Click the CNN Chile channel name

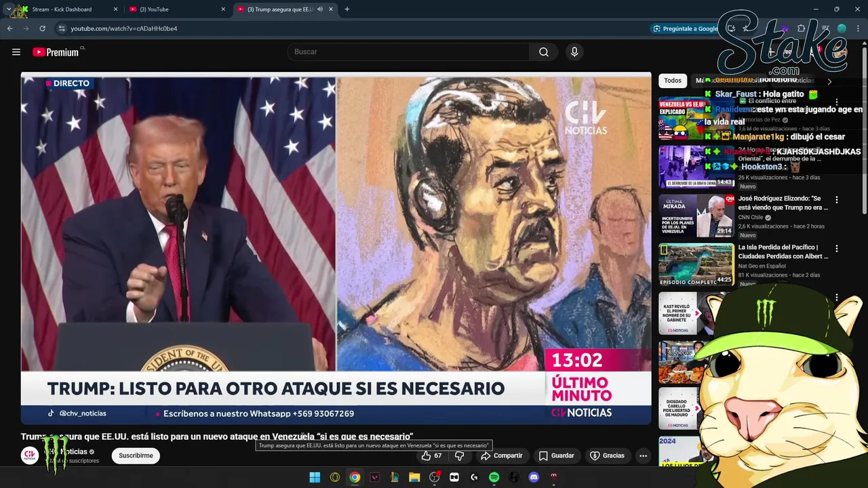[751, 218]
